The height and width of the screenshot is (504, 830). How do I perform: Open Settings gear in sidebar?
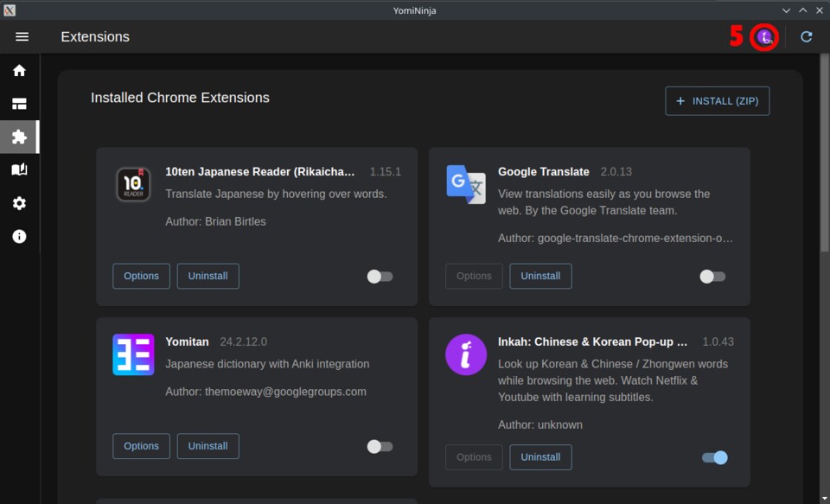pyautogui.click(x=19, y=203)
